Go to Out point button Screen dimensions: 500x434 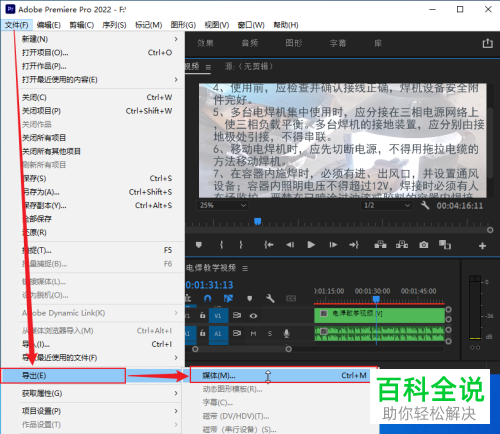point(354,245)
